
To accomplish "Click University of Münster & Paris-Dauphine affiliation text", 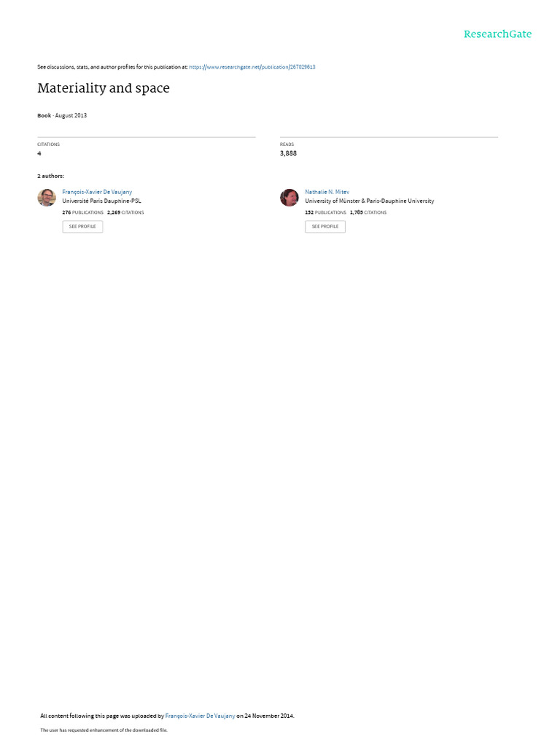I will pyautogui.click(x=370, y=201).
